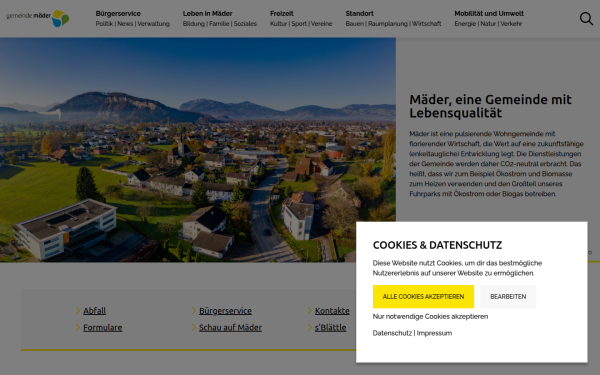This screenshot has height=375, width=600.
Task: Click the chevron icon beside Abfall
Action: 78,311
